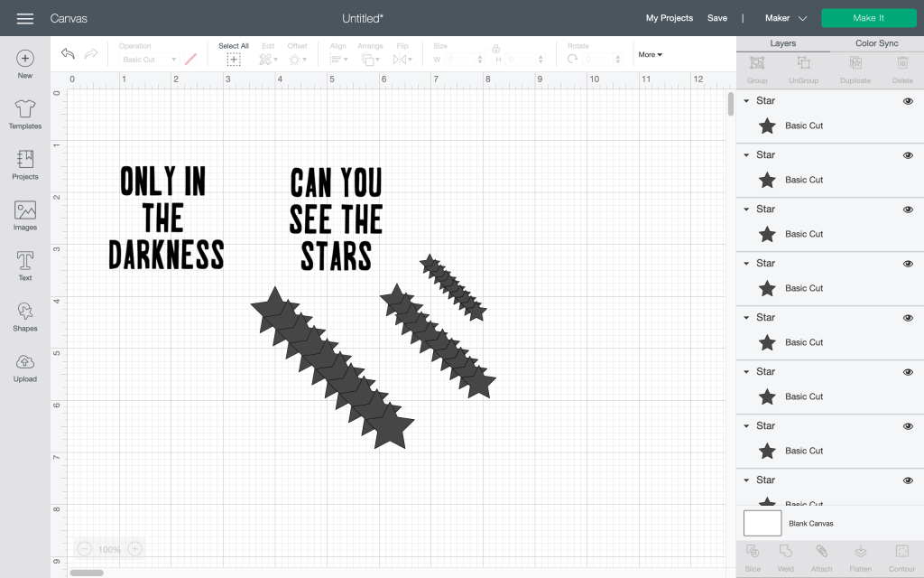This screenshot has width=924, height=578.
Task: Click the Blank Canvas color swatch
Action: (x=762, y=523)
